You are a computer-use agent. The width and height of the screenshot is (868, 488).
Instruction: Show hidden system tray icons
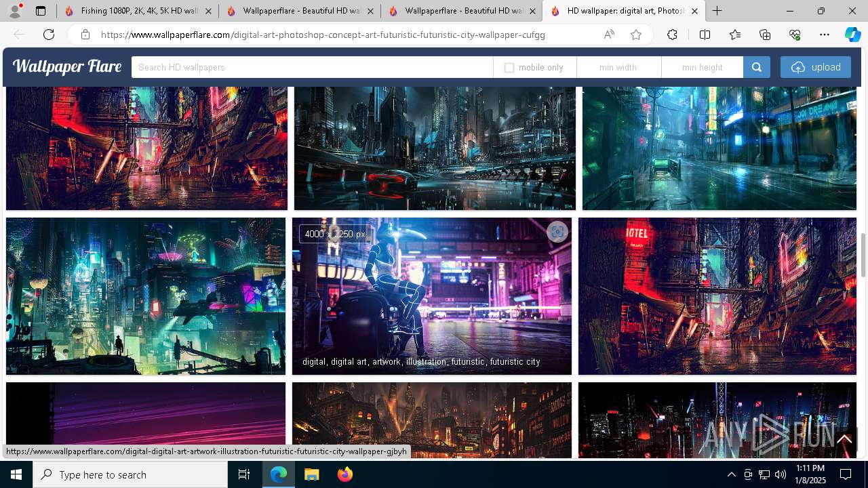coord(731,474)
